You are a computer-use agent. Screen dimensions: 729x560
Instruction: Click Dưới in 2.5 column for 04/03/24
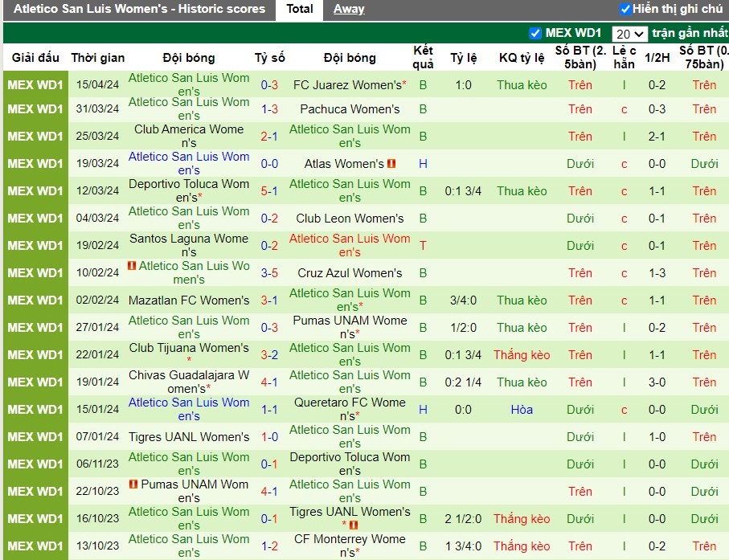point(580,219)
